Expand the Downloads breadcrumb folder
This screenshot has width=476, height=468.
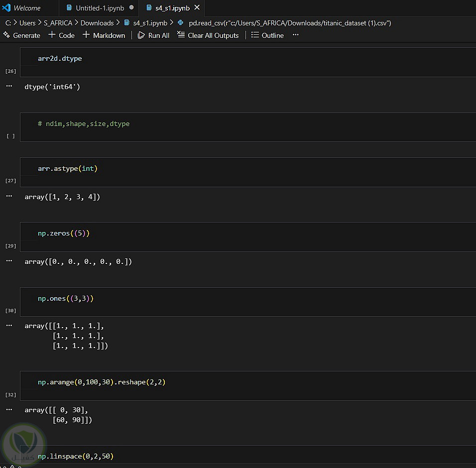pos(97,23)
